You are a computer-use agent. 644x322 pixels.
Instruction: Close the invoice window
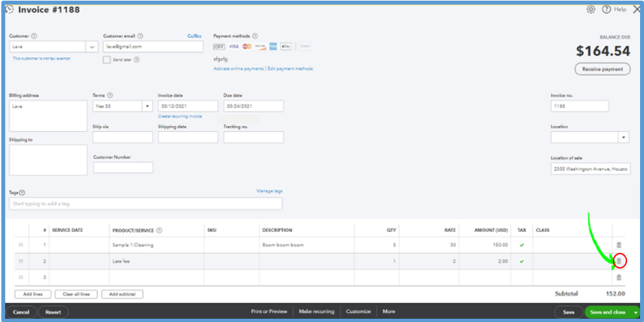(x=637, y=10)
